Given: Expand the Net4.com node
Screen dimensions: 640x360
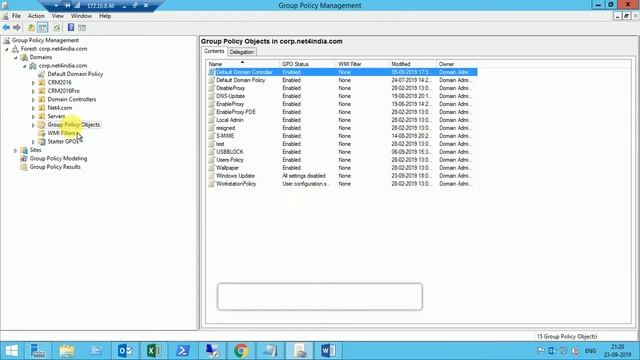Looking at the screenshot, I should (x=33, y=109).
